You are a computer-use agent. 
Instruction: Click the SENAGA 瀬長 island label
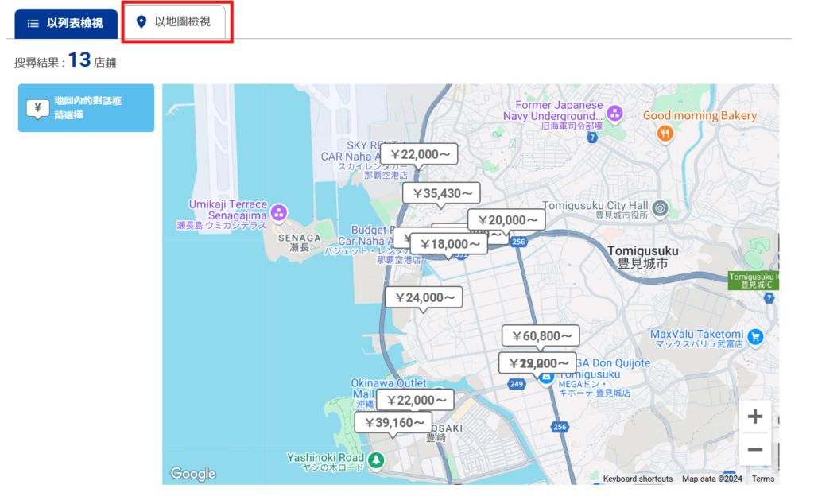pos(300,242)
